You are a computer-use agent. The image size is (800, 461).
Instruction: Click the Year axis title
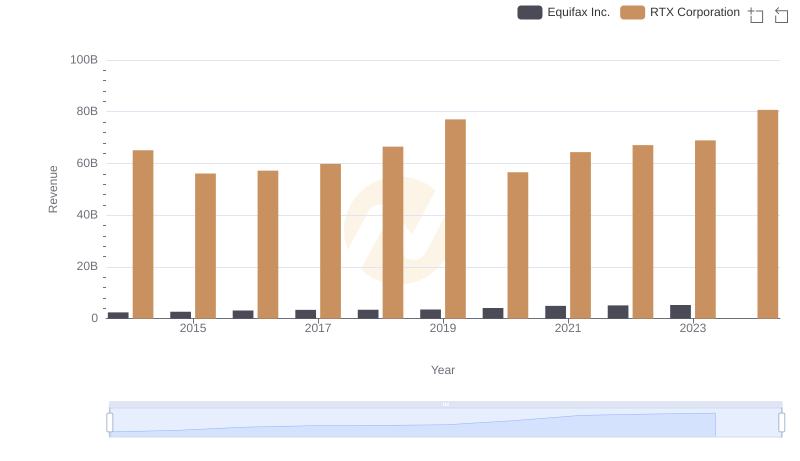tap(443, 370)
